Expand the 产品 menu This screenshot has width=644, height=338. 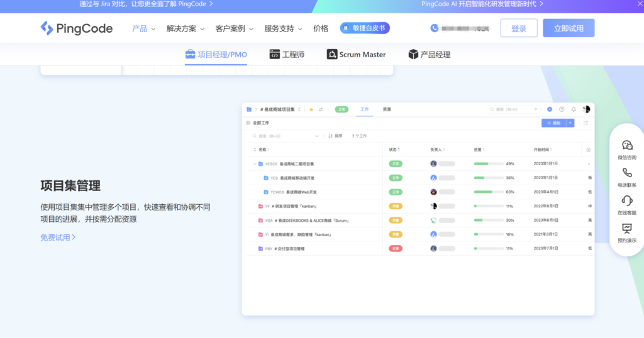(x=143, y=29)
